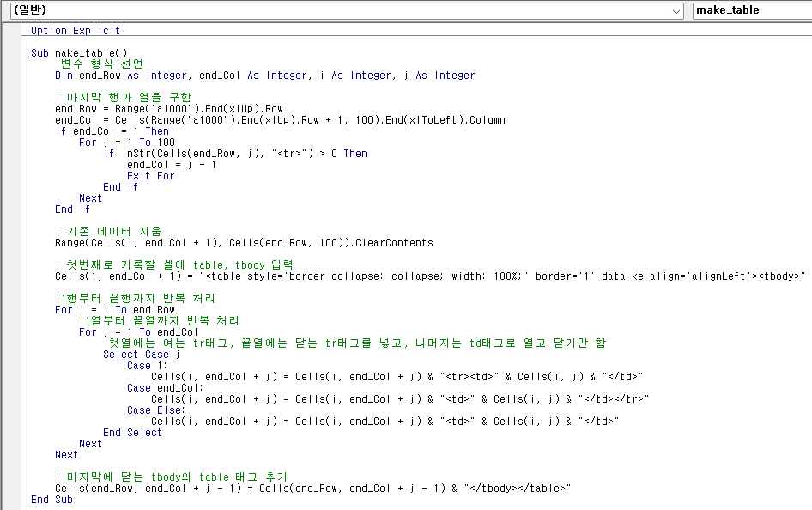Click the 'For j = 1 To 100' line

pos(127,143)
